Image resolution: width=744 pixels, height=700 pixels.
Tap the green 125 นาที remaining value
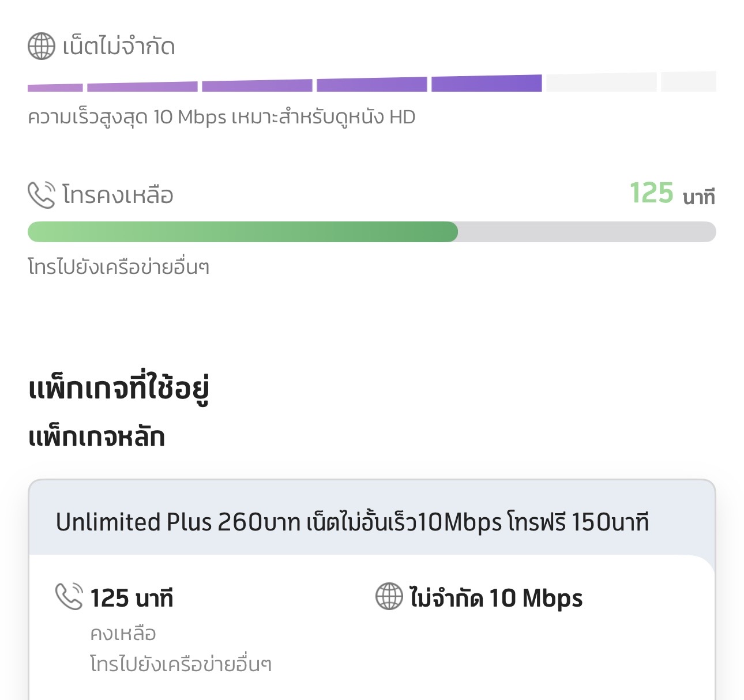(x=672, y=194)
